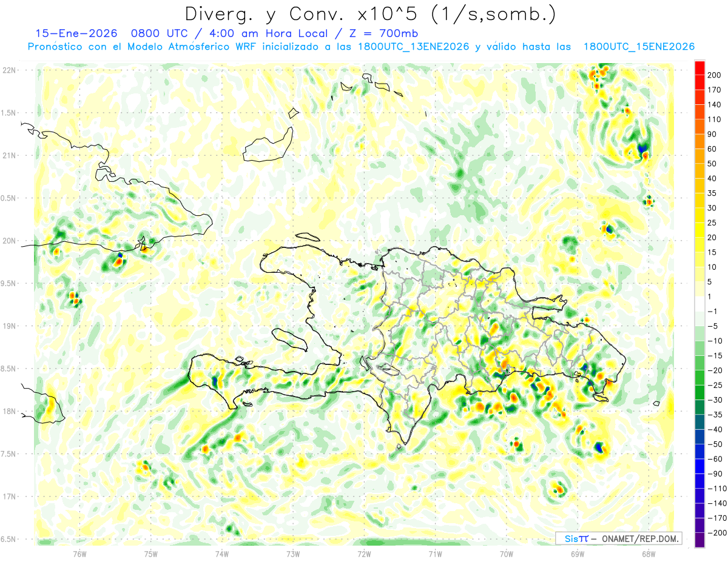This screenshot has width=728, height=562.
Task: Click the "-110" colorbar value
Action: [716, 488]
